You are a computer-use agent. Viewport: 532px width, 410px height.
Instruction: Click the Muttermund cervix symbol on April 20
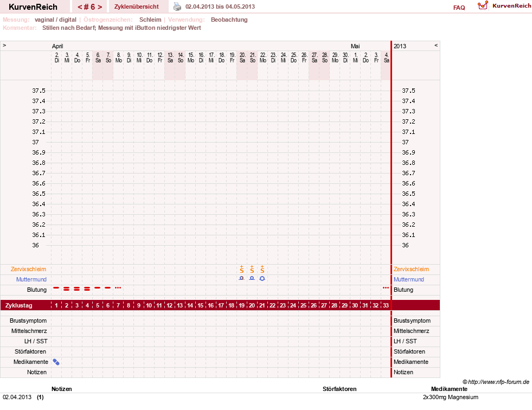coord(241,278)
